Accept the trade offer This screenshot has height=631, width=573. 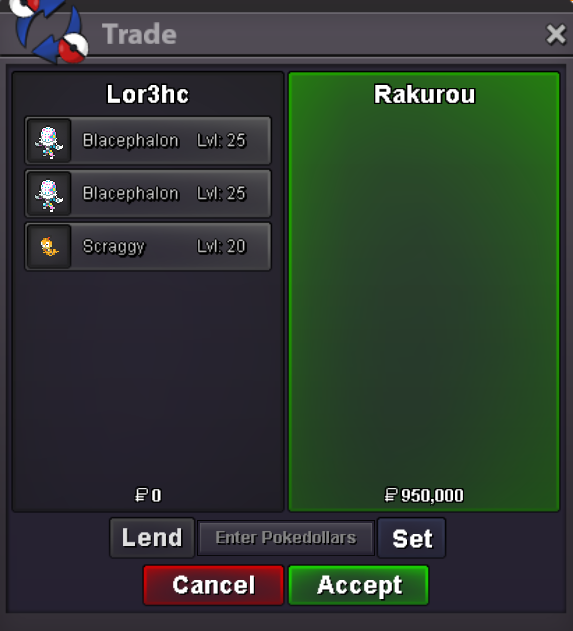click(x=359, y=585)
